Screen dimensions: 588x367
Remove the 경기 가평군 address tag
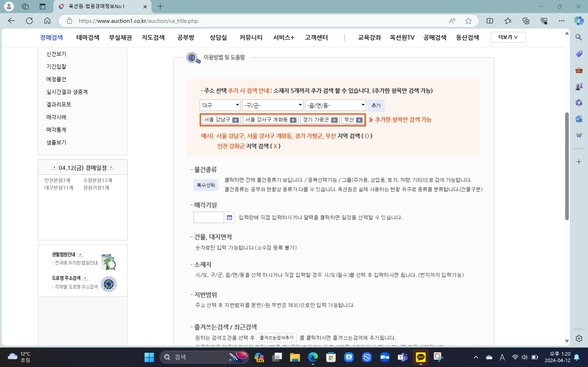coord(334,120)
